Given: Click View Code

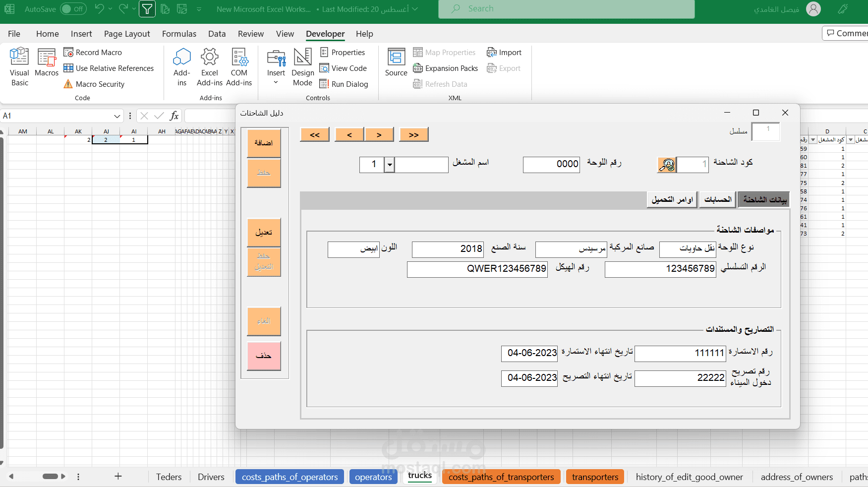Looking at the screenshot, I should tap(343, 68).
